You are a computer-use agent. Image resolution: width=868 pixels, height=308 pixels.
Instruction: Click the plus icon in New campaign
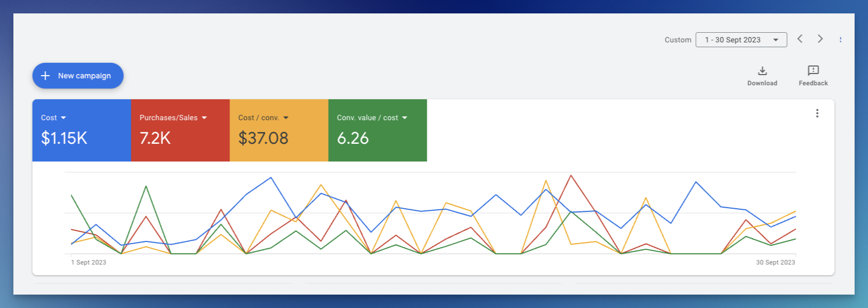coord(46,76)
